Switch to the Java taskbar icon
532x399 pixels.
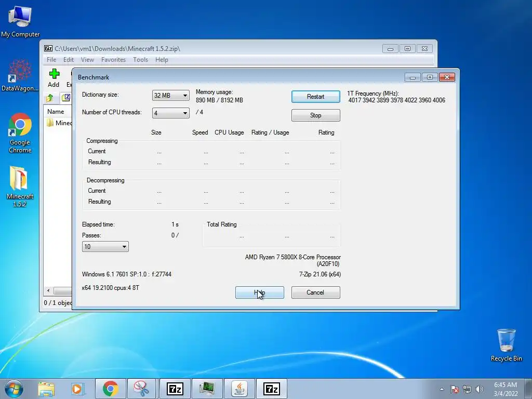tap(240, 389)
